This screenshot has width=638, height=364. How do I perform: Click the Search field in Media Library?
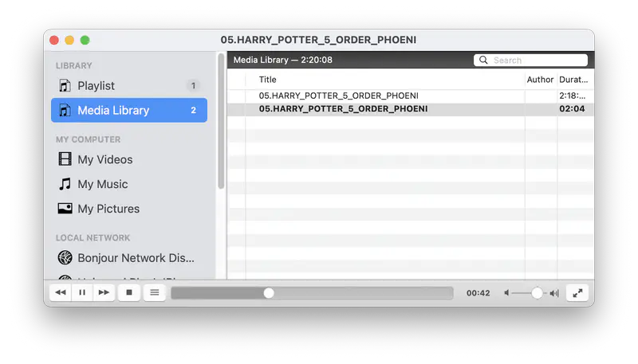click(530, 60)
